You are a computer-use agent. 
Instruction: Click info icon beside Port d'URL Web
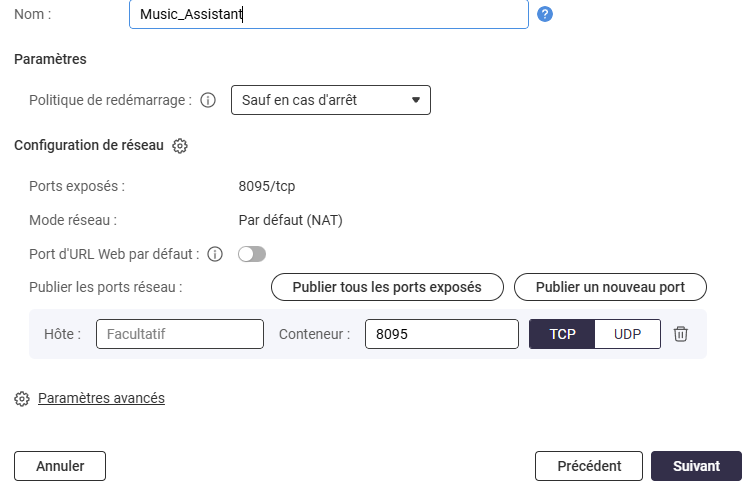click(x=214, y=254)
